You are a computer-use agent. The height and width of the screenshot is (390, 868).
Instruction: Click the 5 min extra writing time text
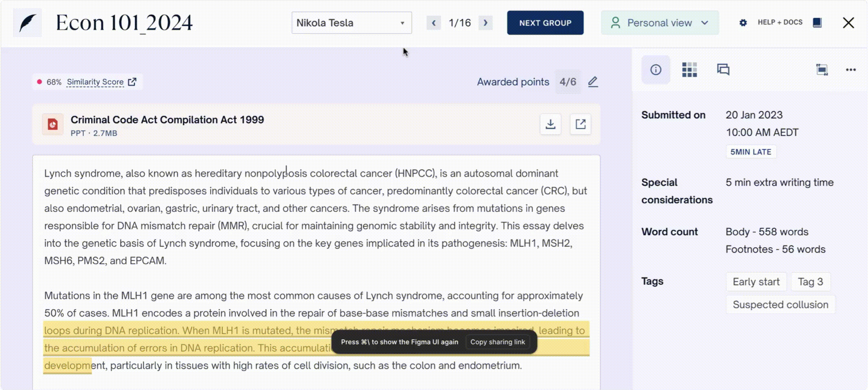(x=779, y=182)
